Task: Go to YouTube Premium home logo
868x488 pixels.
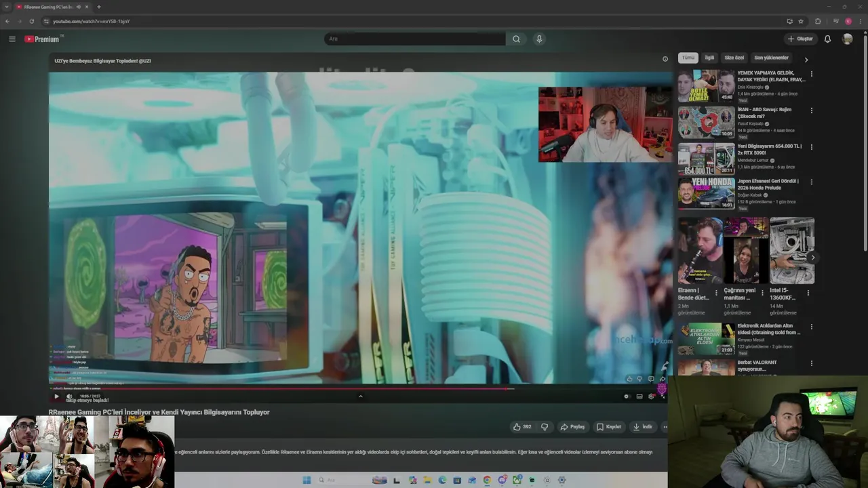Action: click(42, 39)
